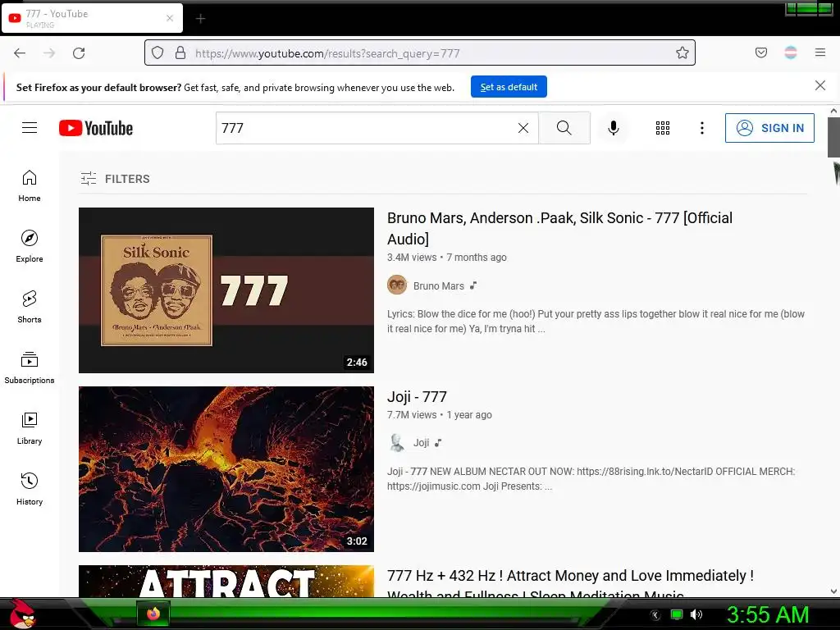Go to Home in the sidebar
The image size is (840, 630).
tap(30, 186)
